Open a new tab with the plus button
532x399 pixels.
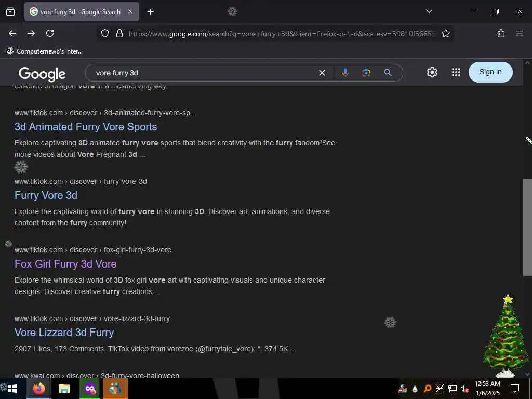click(150, 12)
